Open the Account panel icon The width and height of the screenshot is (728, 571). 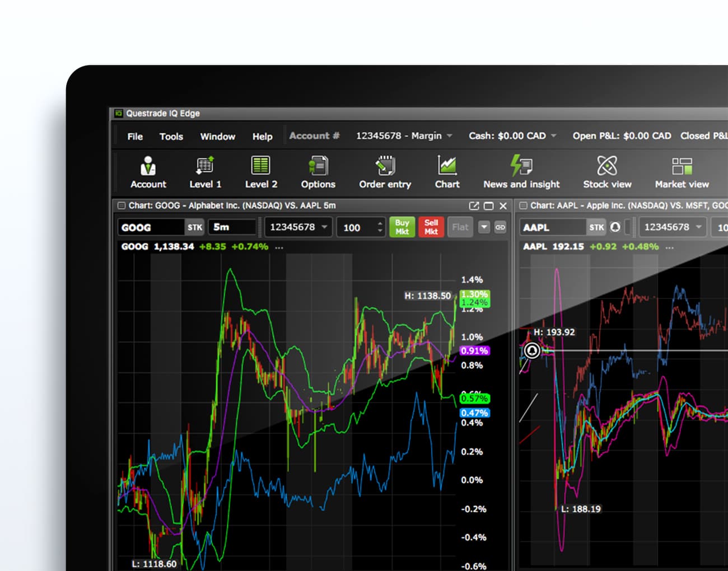point(148,171)
